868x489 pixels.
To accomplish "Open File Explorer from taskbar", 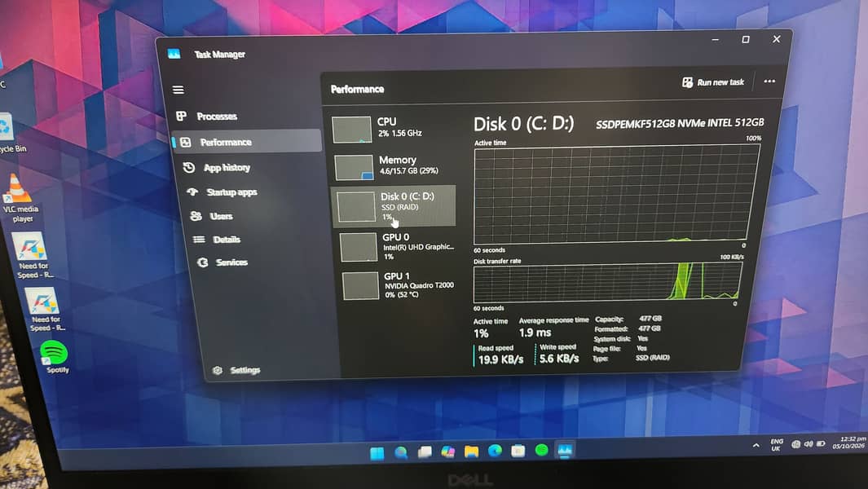I will (x=471, y=452).
